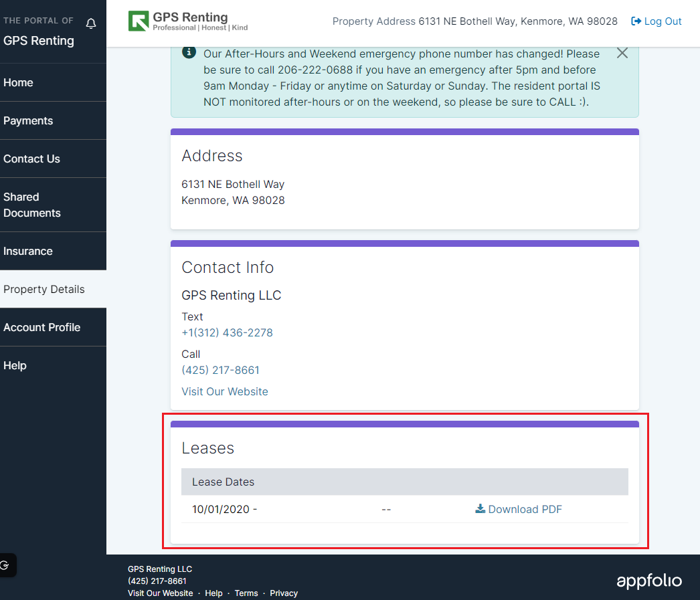Click the info icon in the alert banner

(x=189, y=52)
